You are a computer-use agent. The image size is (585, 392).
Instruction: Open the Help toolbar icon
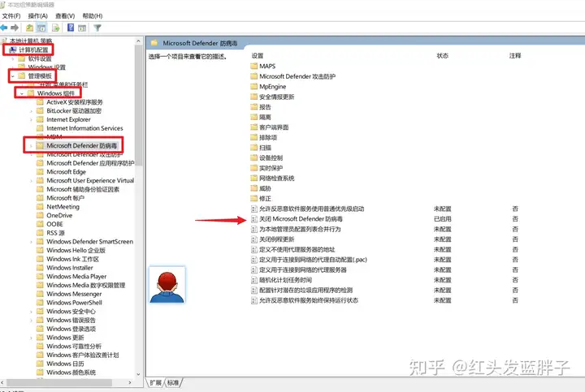[71, 28]
